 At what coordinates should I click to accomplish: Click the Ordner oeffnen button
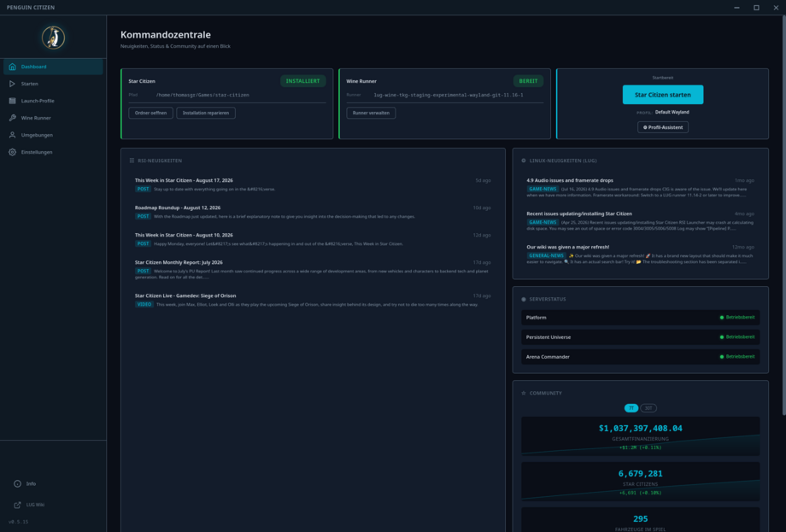coord(150,113)
